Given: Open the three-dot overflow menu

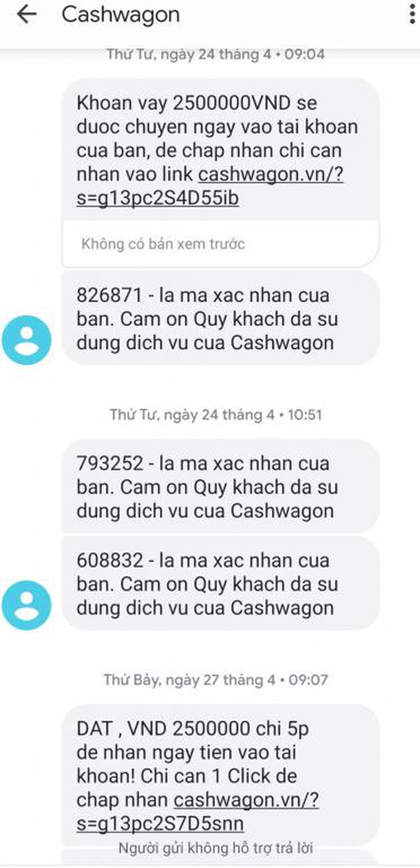Looking at the screenshot, I should coord(413,16).
